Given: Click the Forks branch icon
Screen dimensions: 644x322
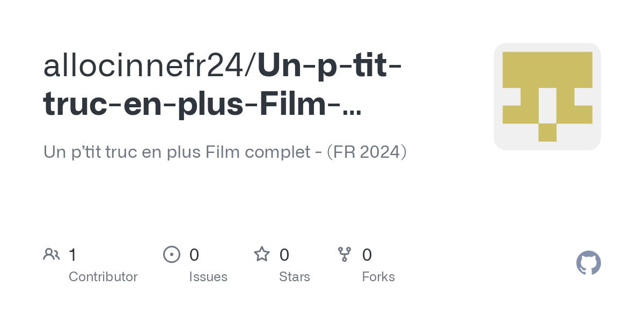Looking at the screenshot, I should pyautogui.click(x=345, y=254).
